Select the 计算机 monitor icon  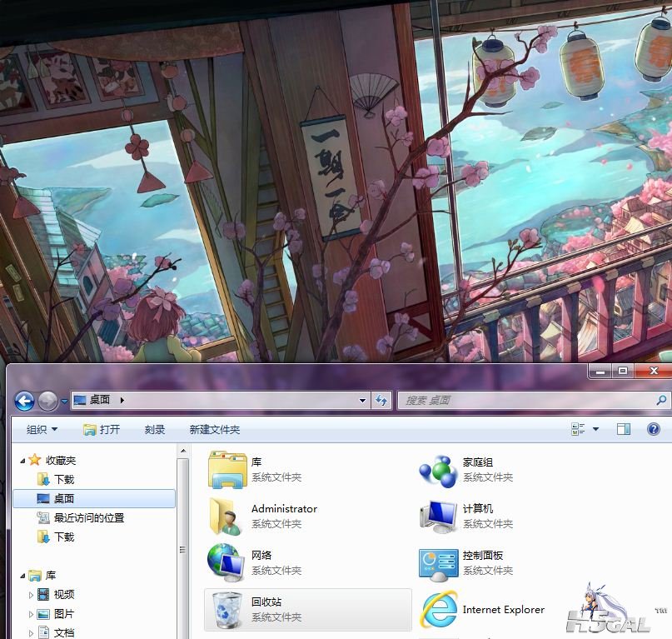(x=439, y=517)
